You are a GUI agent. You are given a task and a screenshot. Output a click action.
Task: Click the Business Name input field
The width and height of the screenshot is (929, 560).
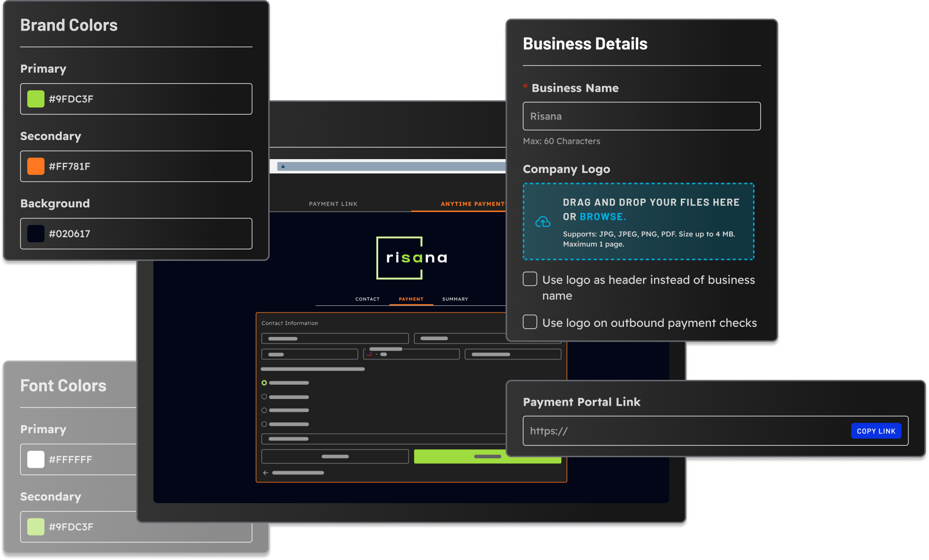click(x=641, y=116)
